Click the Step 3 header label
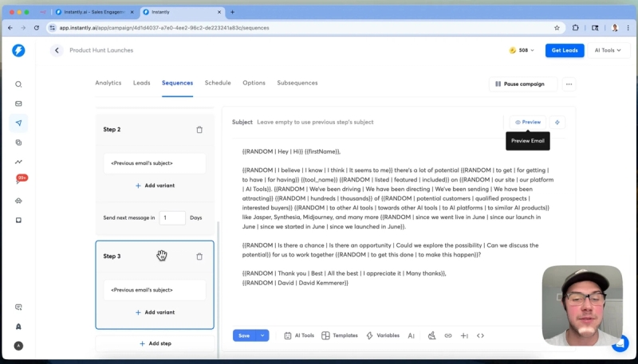The width and height of the screenshot is (638, 364). click(x=112, y=256)
